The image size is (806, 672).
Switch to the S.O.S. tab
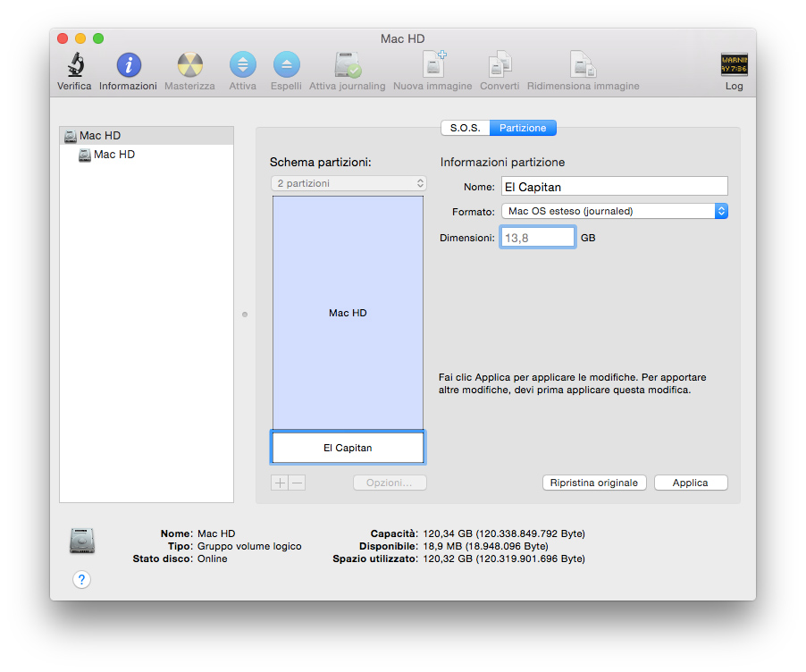pos(465,128)
